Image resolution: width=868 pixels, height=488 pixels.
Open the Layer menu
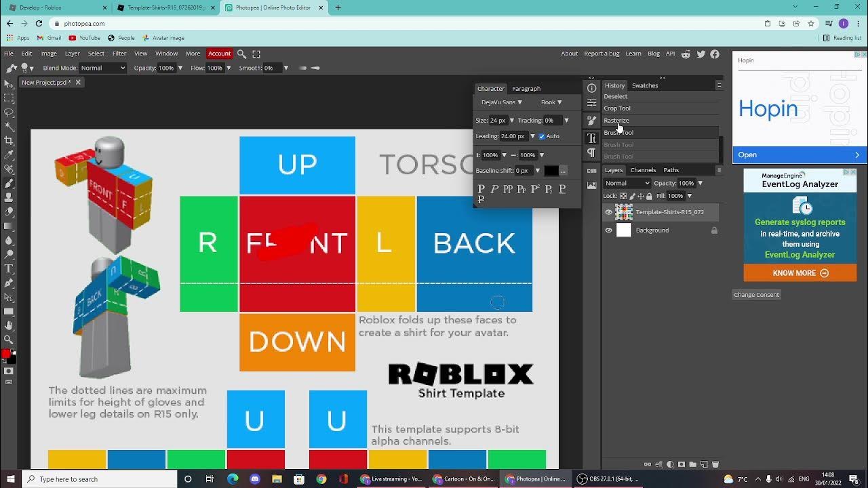[73, 54]
